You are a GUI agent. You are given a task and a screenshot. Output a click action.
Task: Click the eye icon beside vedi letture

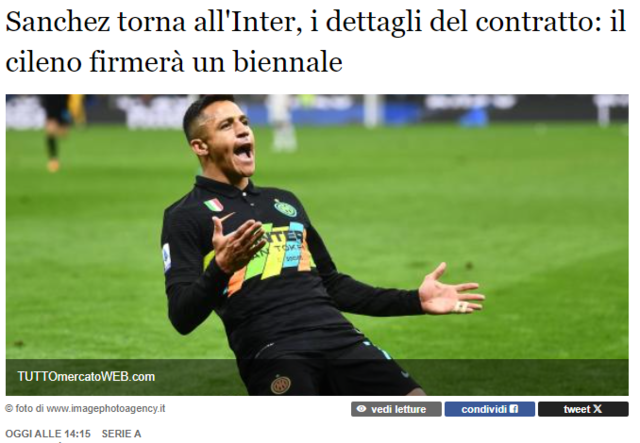pyautogui.click(x=361, y=409)
